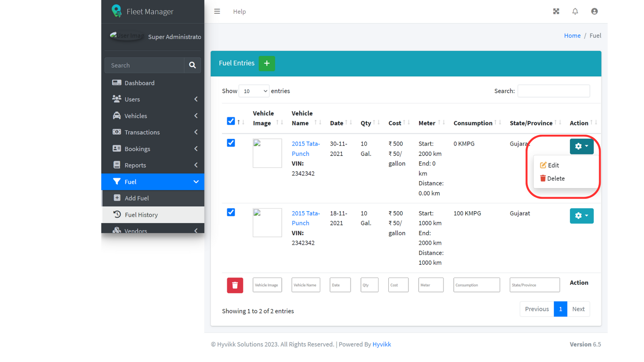Screen dimensions: 644x362
Task: Click the sidebar search magnifier button
Action: [x=192, y=65]
